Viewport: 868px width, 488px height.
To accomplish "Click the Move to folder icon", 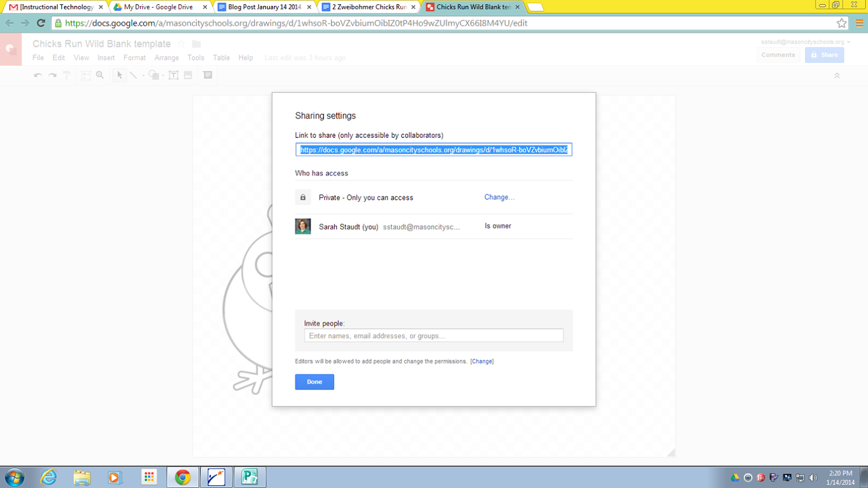I will 196,44.
